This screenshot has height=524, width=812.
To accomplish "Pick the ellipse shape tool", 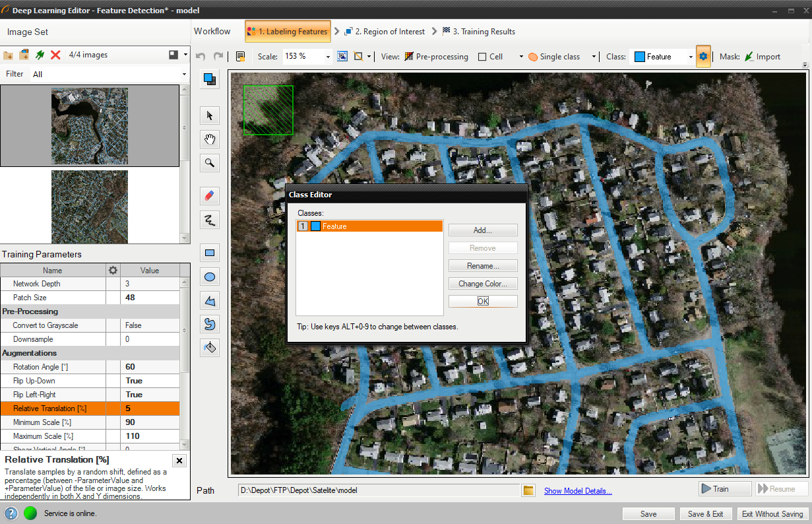I will coord(210,277).
